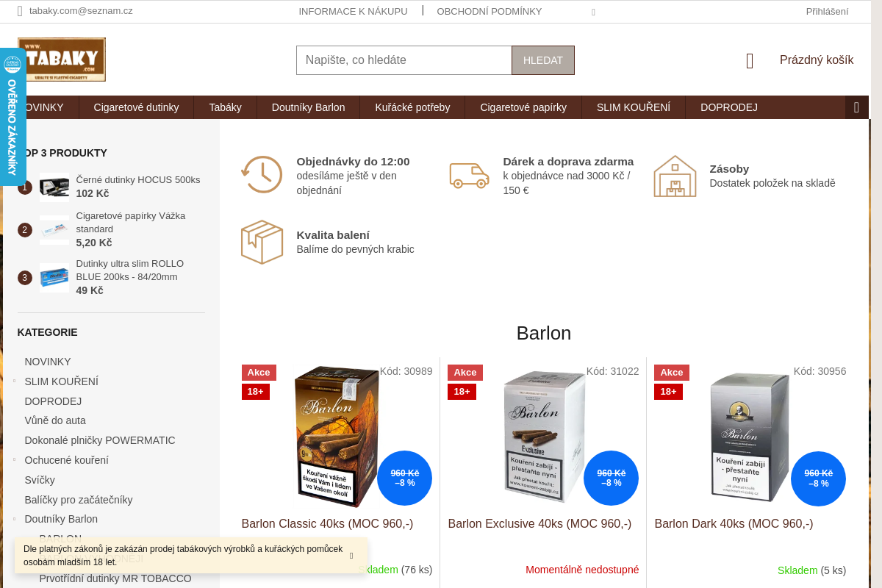Open Cigaretové papírky navigation item
This screenshot has width=882, height=588.
[x=523, y=107]
